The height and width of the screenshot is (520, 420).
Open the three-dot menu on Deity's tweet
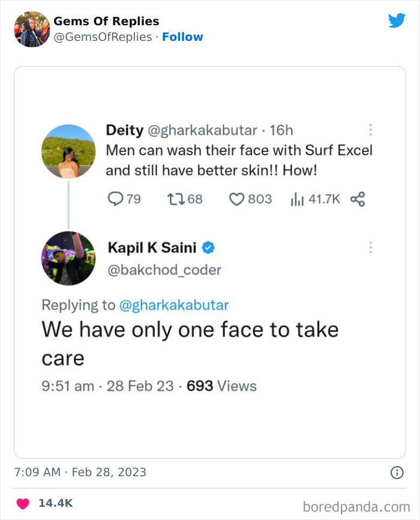pyautogui.click(x=371, y=128)
